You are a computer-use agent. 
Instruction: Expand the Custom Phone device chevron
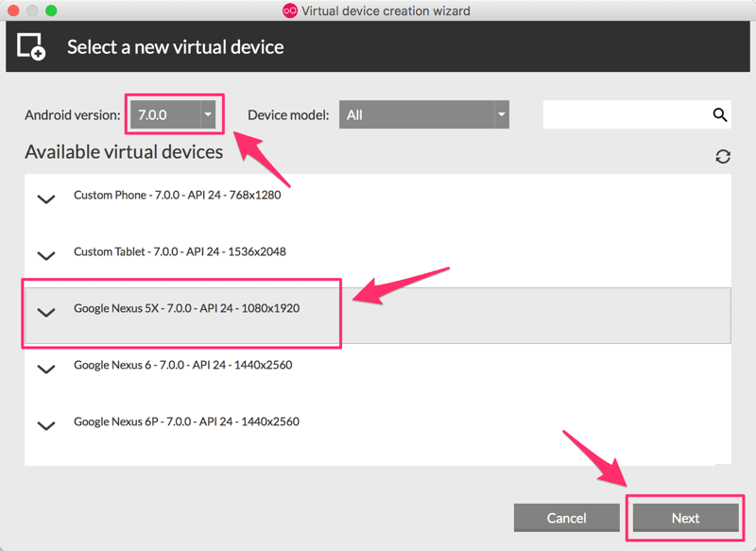[x=46, y=198]
